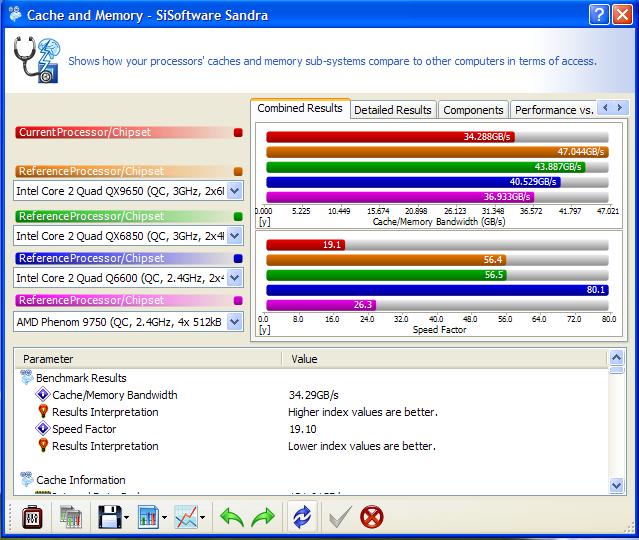The height and width of the screenshot is (540, 639).
Task: Click the lightbulb icon beside Higher index values
Action: (x=43, y=411)
